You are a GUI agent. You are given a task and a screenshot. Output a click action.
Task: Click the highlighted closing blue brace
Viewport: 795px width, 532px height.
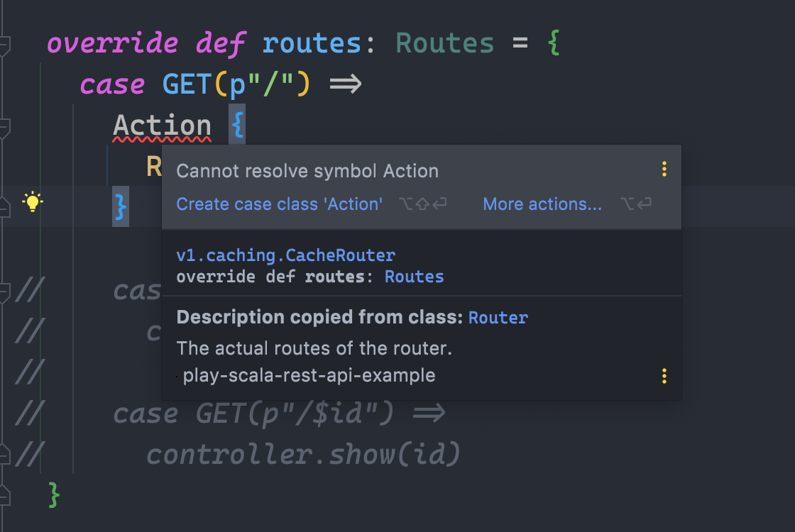point(121,206)
